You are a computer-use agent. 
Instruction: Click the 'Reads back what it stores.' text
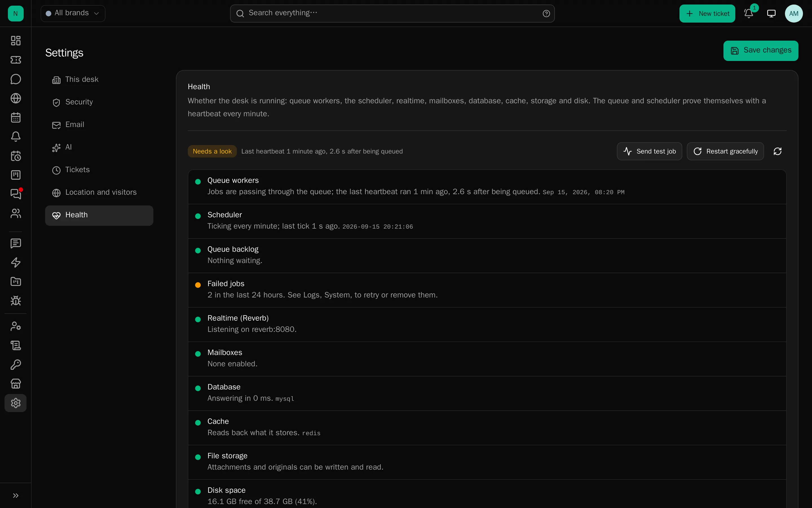[253, 433]
